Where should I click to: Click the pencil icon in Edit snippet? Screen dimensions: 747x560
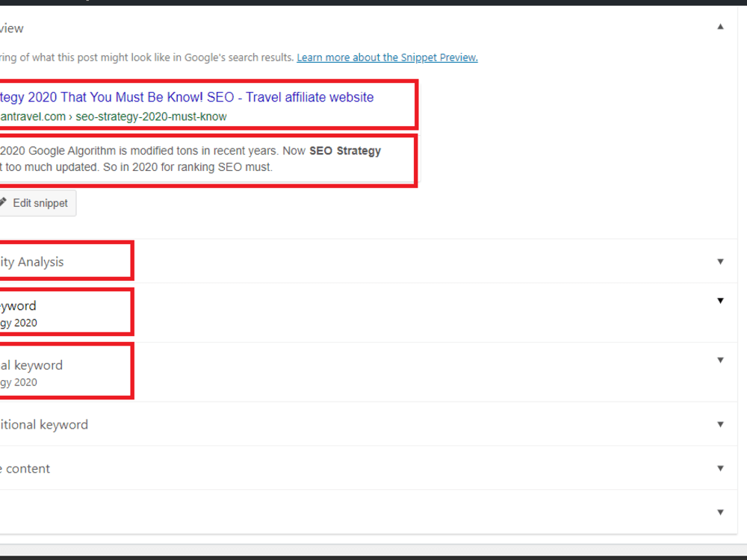(3, 202)
